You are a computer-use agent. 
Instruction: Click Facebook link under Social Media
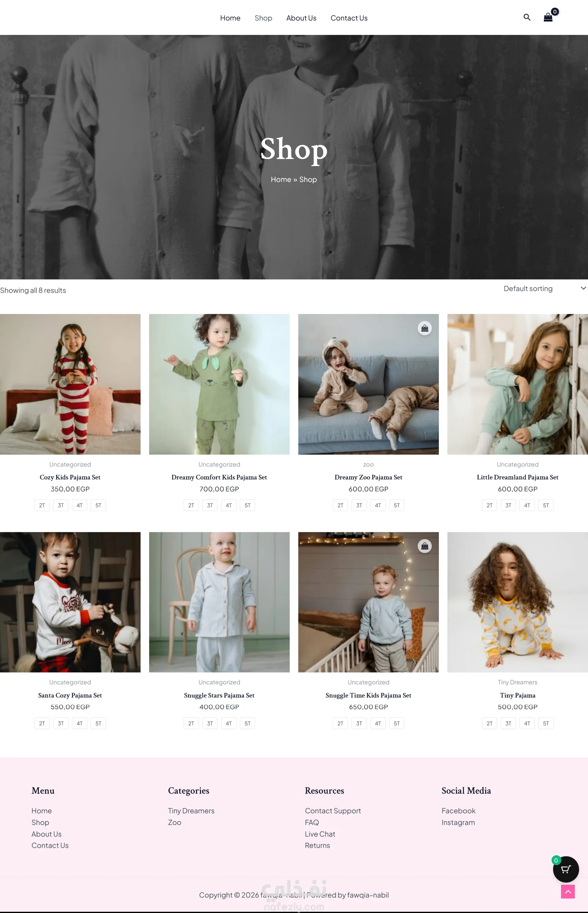(458, 811)
